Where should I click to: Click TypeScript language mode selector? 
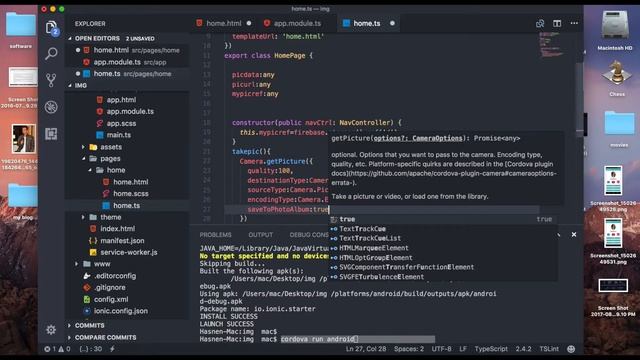491,349
